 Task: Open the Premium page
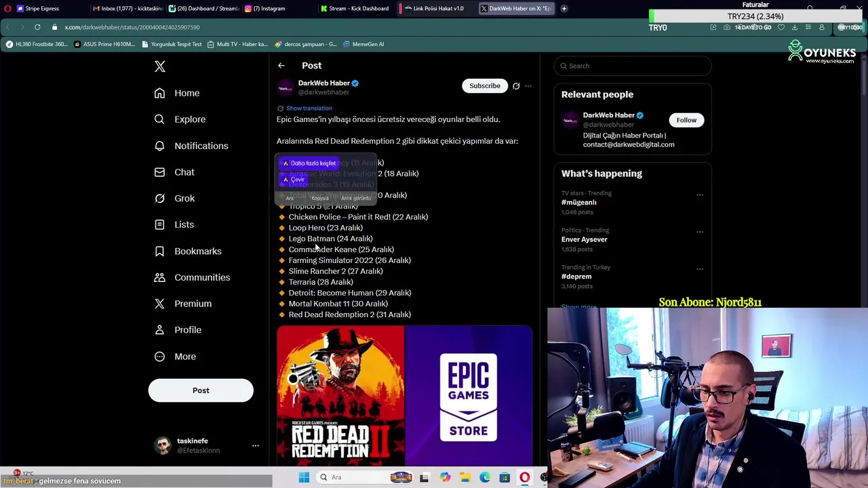[x=183, y=304]
